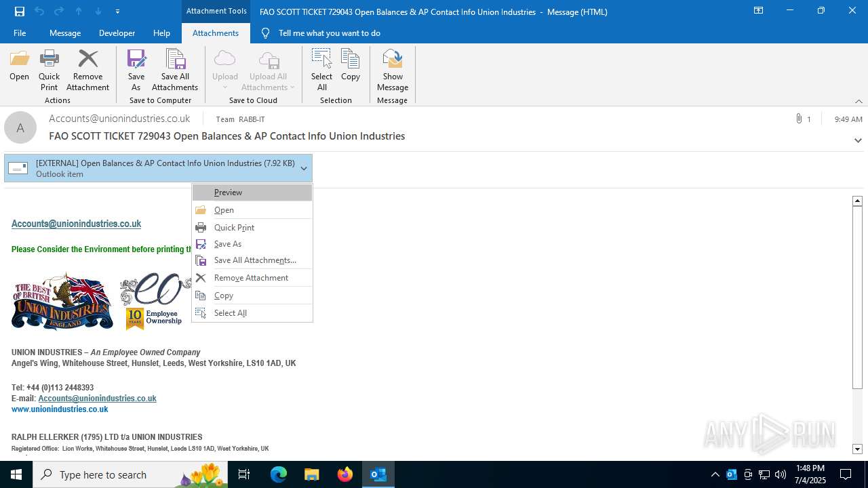Click the Tell me what you want to do box
Viewport: 868px width, 488px height.
coord(329,33)
